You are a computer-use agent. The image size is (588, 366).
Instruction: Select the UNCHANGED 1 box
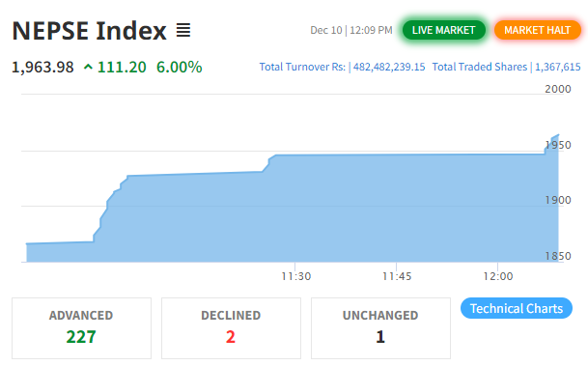[x=380, y=328]
